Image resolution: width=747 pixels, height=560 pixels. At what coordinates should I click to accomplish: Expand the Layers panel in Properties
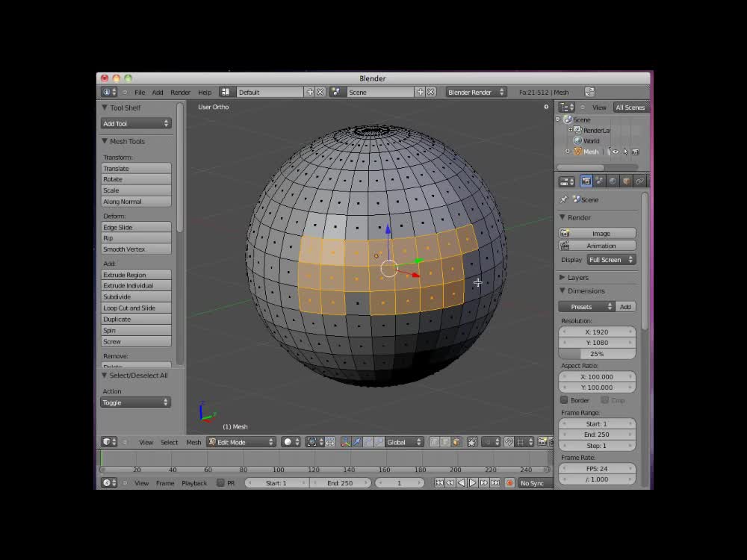click(562, 277)
